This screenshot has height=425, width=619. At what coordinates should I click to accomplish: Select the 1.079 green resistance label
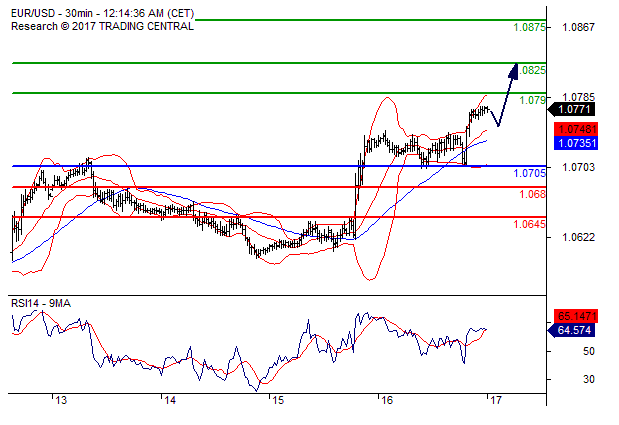click(x=533, y=100)
